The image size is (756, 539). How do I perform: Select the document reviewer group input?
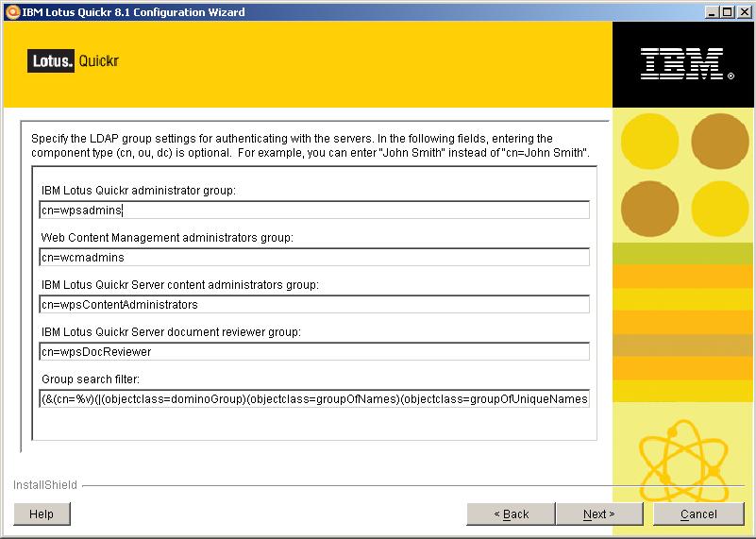(x=314, y=352)
